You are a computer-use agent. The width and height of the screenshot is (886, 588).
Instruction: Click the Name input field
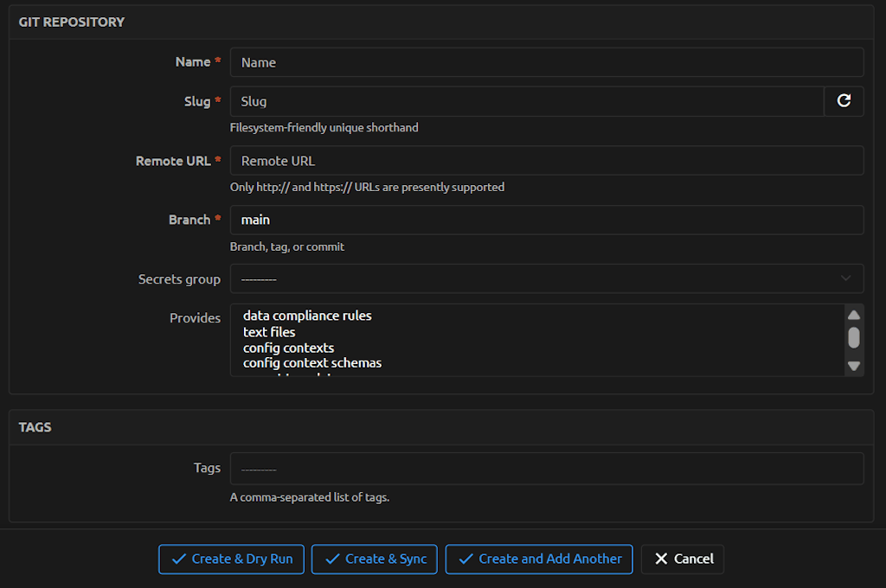[x=546, y=62]
